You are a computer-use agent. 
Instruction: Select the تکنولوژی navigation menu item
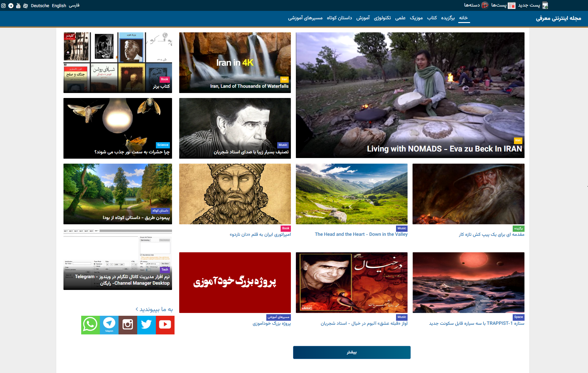pyautogui.click(x=382, y=18)
